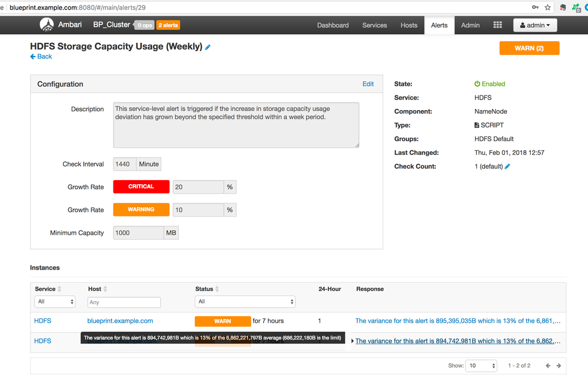Viewport: 588px width, 389px height.
Task: Open the Status filter dropdown
Action: tap(245, 302)
